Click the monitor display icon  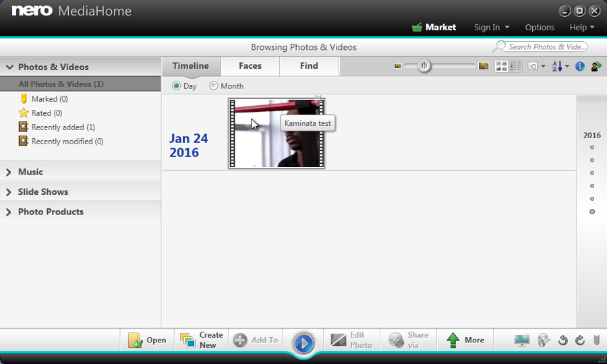(x=522, y=340)
